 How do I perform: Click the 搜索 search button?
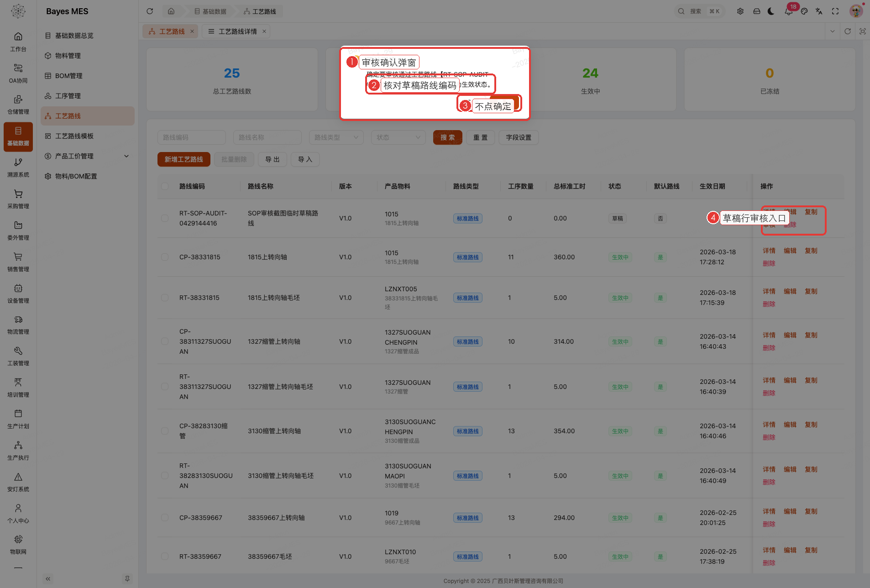pos(447,137)
